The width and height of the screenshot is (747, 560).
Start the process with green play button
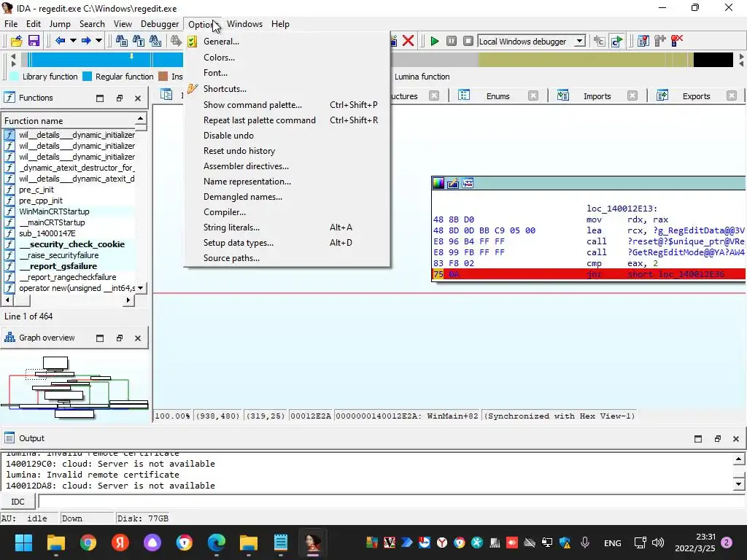pyautogui.click(x=435, y=41)
